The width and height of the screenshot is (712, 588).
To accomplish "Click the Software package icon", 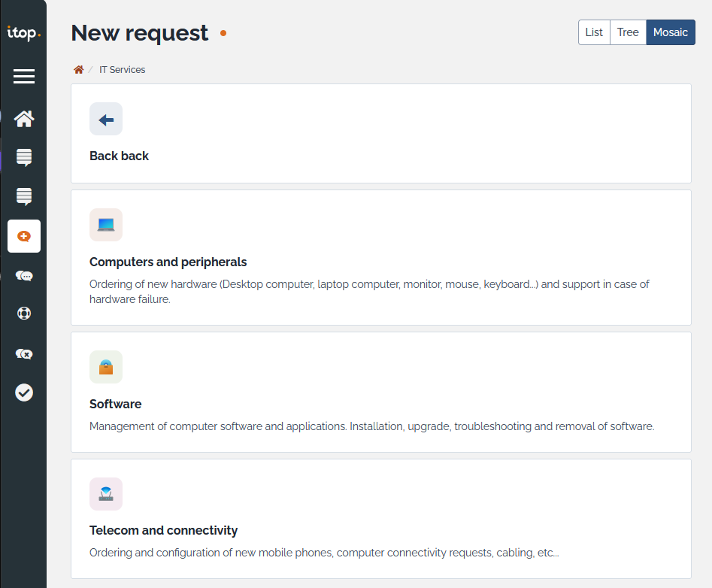I will (106, 367).
